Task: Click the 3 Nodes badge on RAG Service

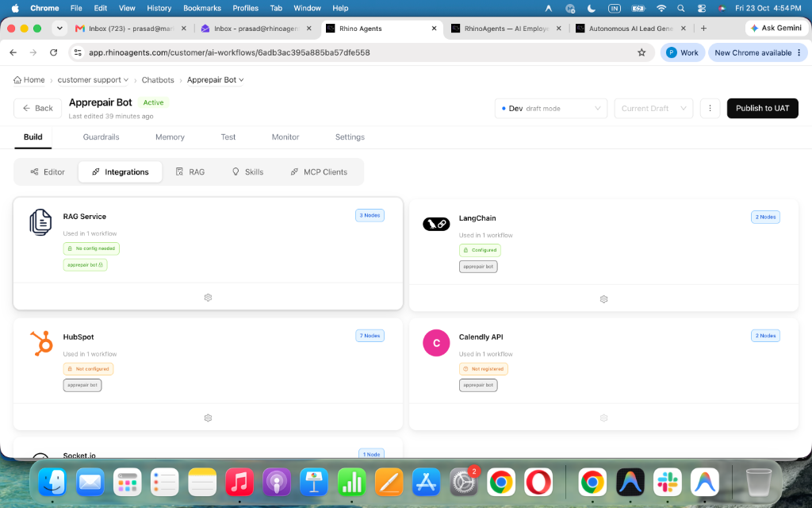Action: (370, 215)
